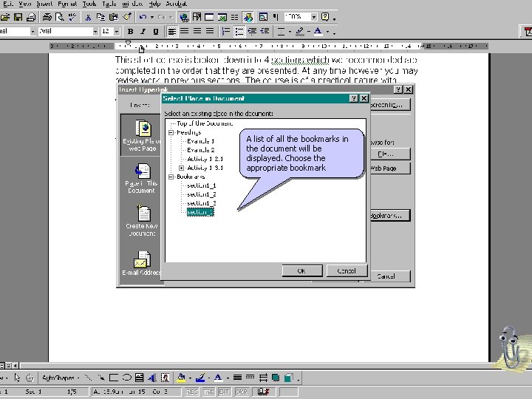Undo the last action
This screenshot has height=399, width=532.
[x=143, y=17]
